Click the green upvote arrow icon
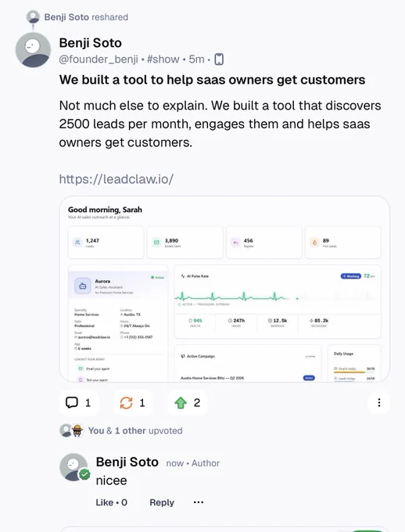Image resolution: width=405 pixels, height=532 pixels. [x=181, y=403]
